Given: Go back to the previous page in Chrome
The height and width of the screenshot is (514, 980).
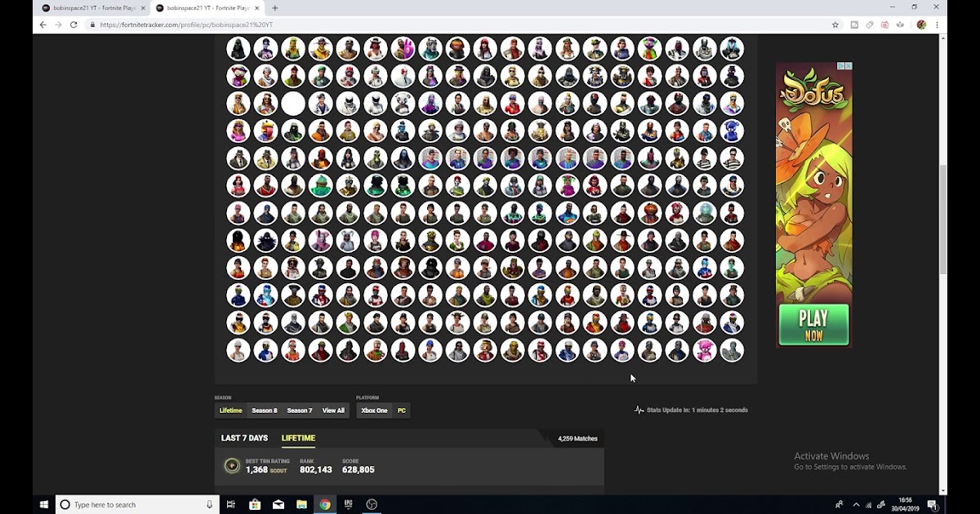Looking at the screenshot, I should 43,24.
